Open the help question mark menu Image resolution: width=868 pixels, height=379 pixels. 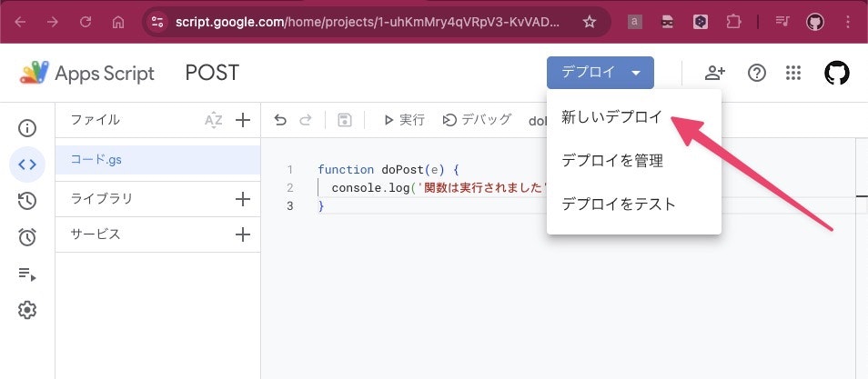coord(757,73)
